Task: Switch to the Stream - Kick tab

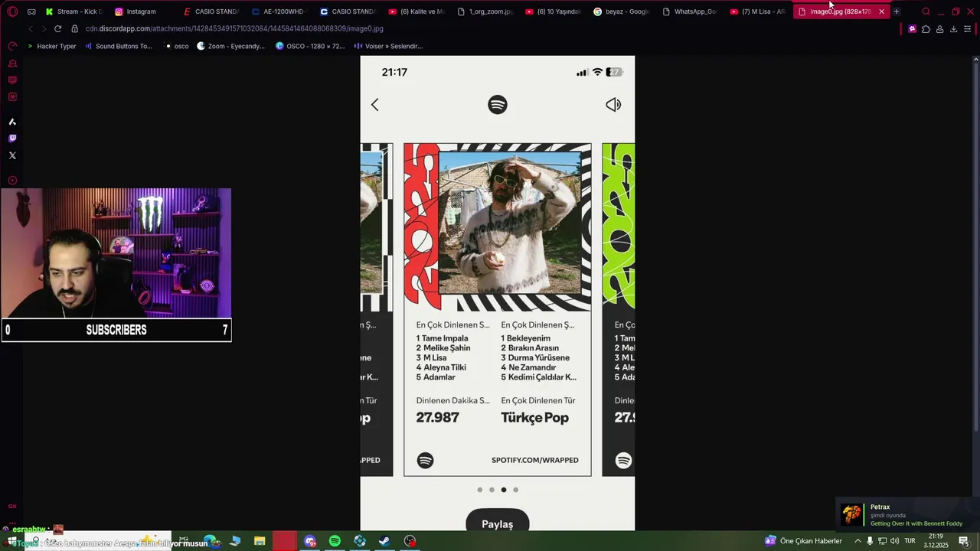Action: (x=73, y=11)
